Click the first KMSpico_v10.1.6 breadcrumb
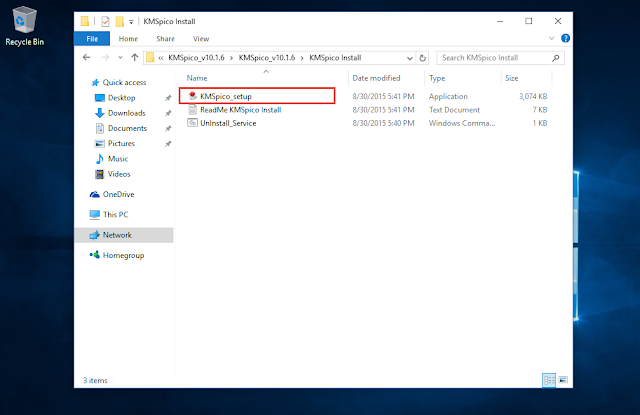This screenshot has height=415, width=640. [x=196, y=58]
